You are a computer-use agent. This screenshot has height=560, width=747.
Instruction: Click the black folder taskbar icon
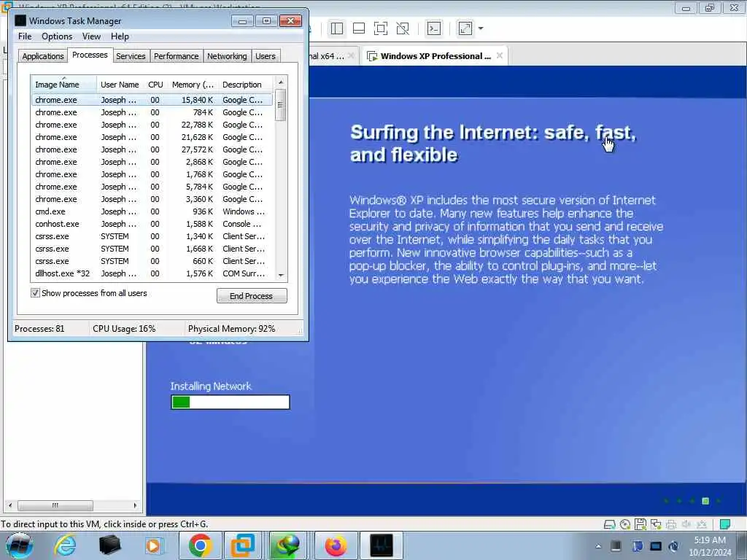pos(109,545)
